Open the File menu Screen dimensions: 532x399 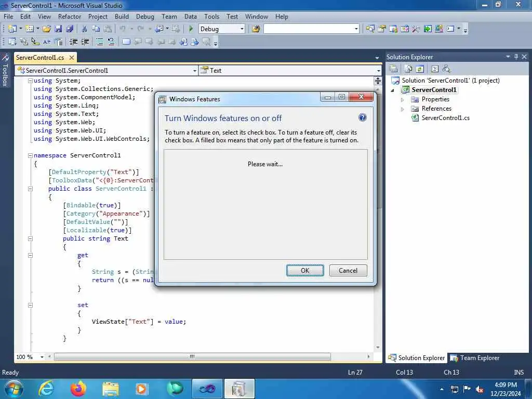pyautogui.click(x=8, y=16)
